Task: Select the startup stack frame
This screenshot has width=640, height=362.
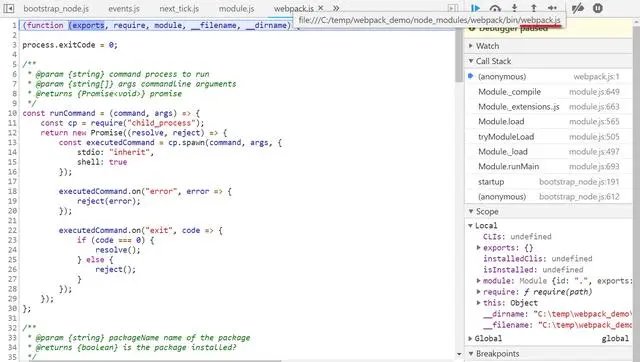Action: 548,182
